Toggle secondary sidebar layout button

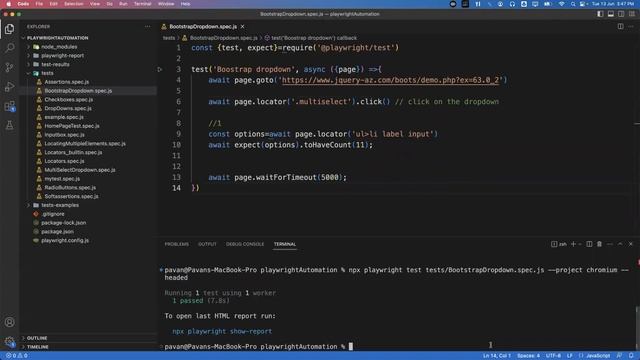click(621, 14)
